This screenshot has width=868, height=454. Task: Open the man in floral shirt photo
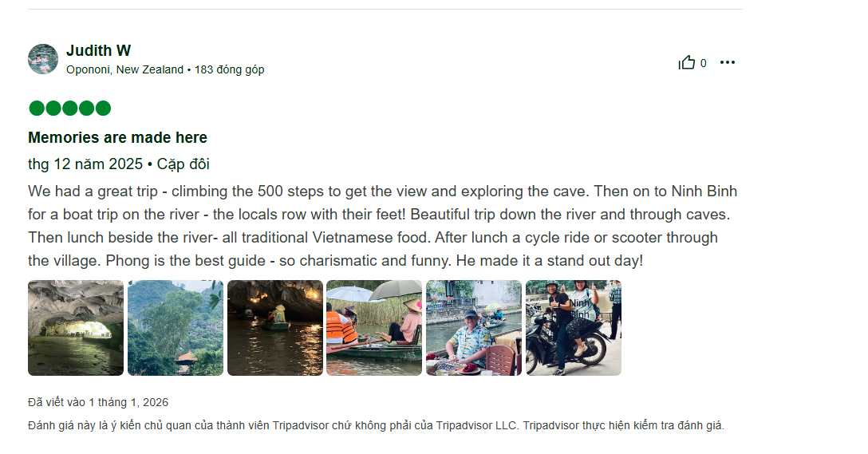tap(474, 328)
